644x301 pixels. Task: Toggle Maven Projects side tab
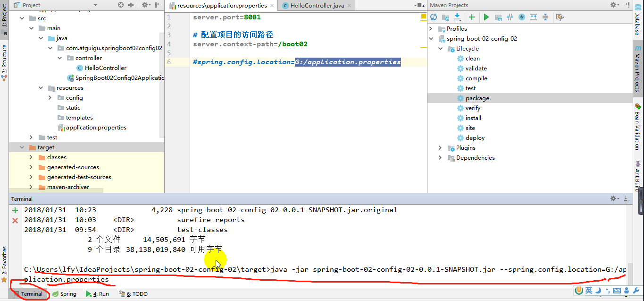coord(638,69)
